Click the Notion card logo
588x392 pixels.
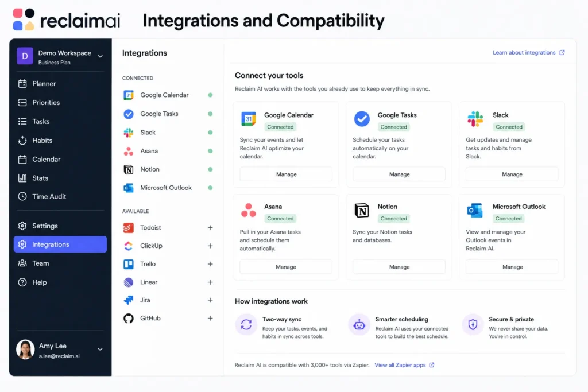362,211
